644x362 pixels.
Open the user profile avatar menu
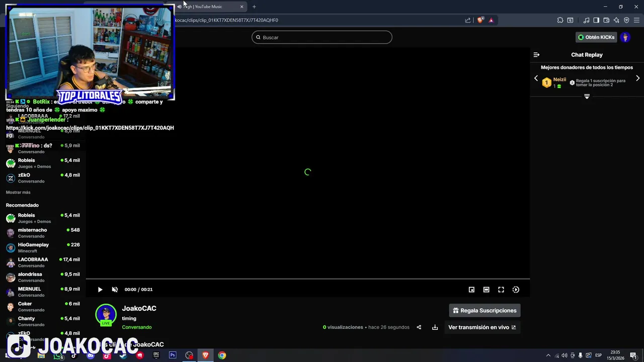click(625, 37)
